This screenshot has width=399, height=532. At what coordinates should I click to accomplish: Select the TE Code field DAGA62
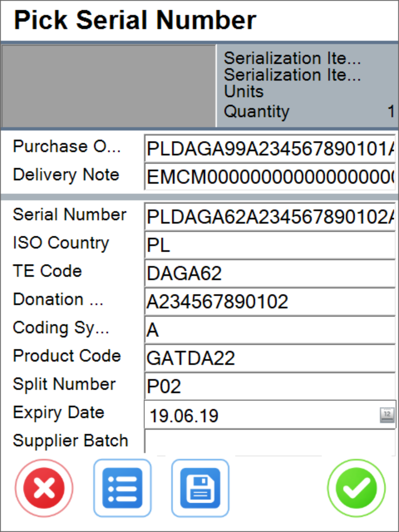pyautogui.click(x=269, y=274)
